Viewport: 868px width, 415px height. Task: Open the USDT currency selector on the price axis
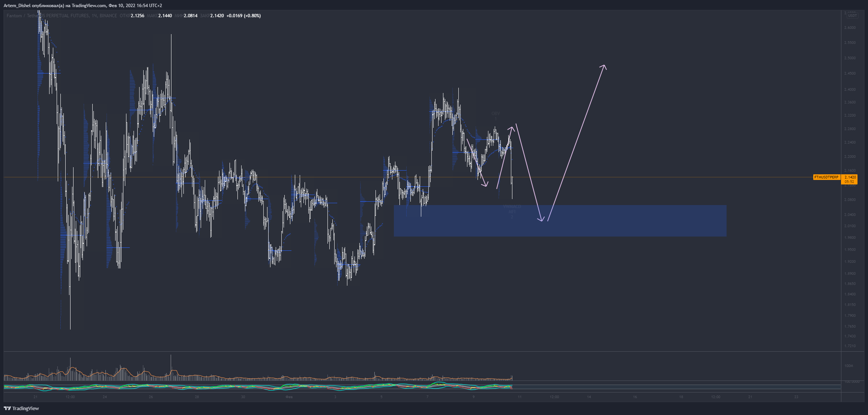tap(853, 15)
